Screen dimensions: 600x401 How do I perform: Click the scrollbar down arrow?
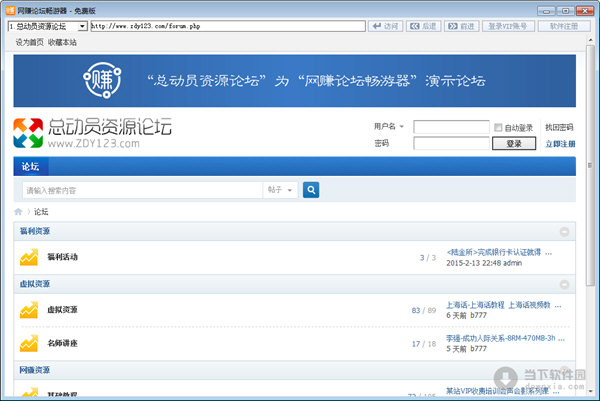click(590, 391)
